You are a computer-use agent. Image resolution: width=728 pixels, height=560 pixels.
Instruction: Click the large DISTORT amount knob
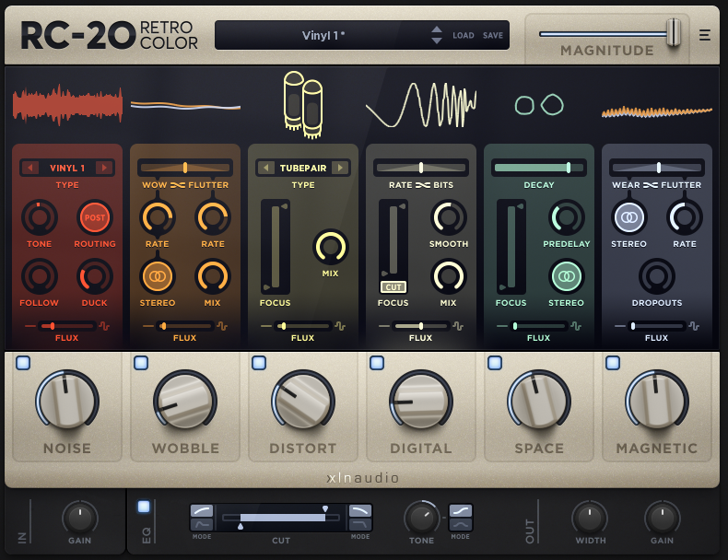(x=303, y=401)
